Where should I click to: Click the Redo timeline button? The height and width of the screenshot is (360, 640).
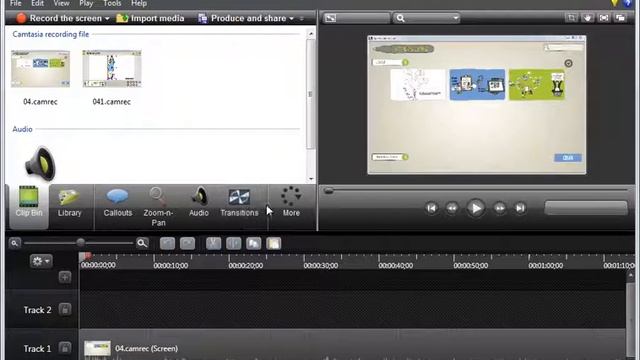(x=187, y=243)
